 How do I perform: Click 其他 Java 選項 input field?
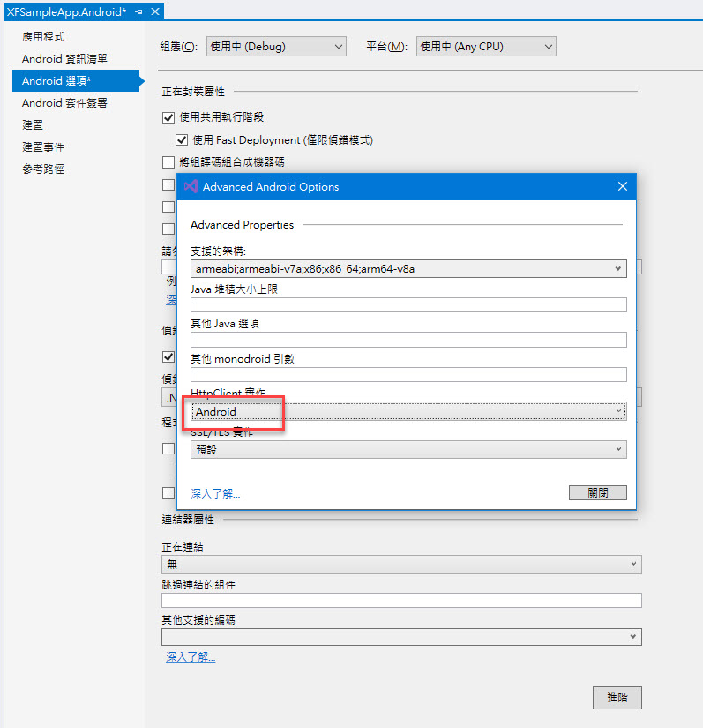tap(408, 340)
